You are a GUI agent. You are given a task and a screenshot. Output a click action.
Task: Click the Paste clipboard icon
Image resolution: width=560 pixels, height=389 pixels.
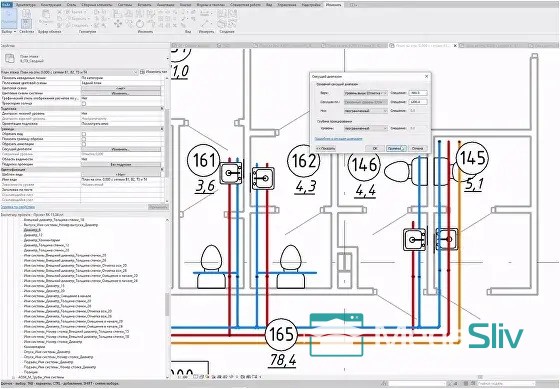pyautogui.click(x=46, y=16)
